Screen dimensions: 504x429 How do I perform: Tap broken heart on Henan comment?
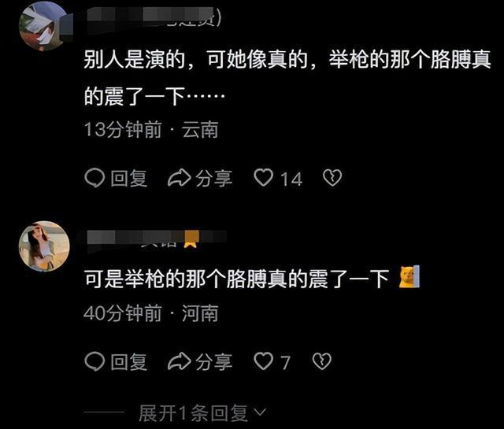(322, 361)
